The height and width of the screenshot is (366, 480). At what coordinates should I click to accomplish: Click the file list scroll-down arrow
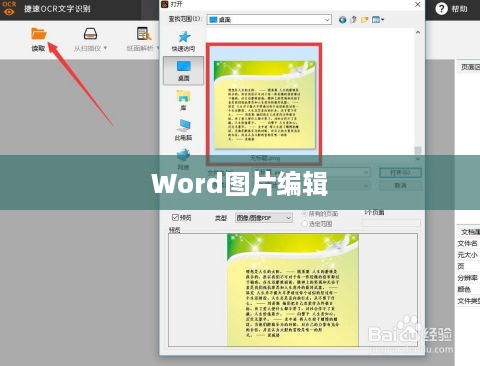pyautogui.click(x=418, y=159)
